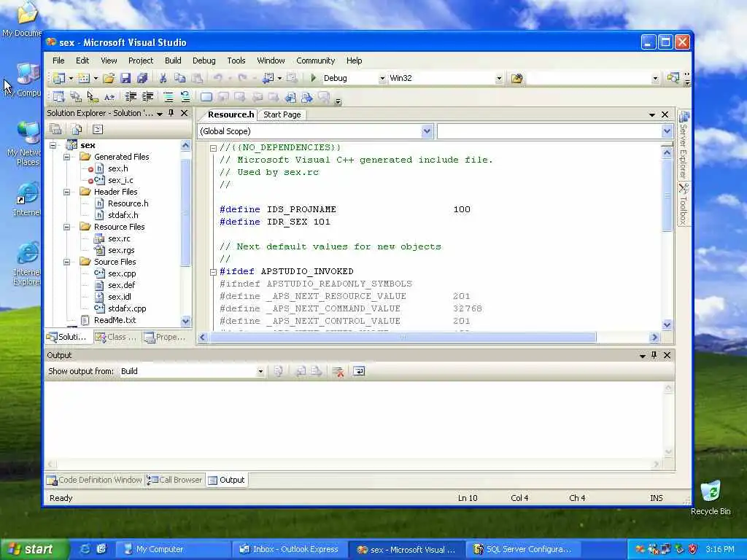
Task: Switch to the Property Manager tab
Action: [165, 337]
